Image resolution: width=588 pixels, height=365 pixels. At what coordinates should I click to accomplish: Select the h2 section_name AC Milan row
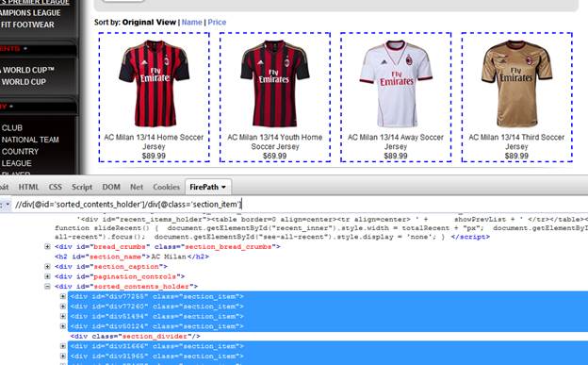pos(132,257)
